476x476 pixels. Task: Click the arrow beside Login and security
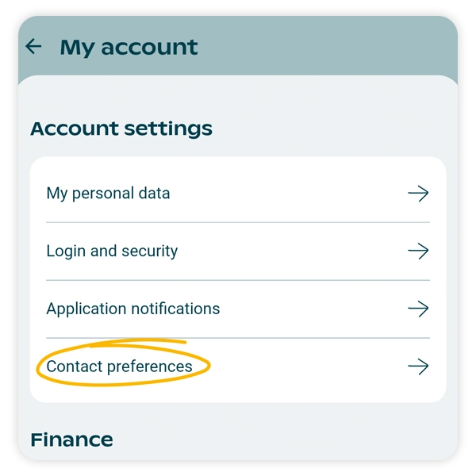coord(417,251)
